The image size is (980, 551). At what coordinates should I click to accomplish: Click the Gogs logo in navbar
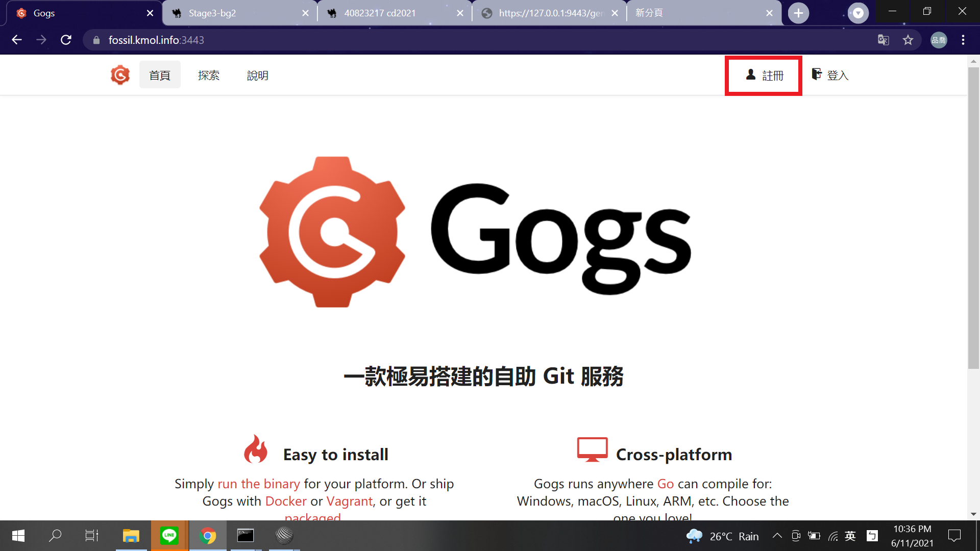point(120,75)
